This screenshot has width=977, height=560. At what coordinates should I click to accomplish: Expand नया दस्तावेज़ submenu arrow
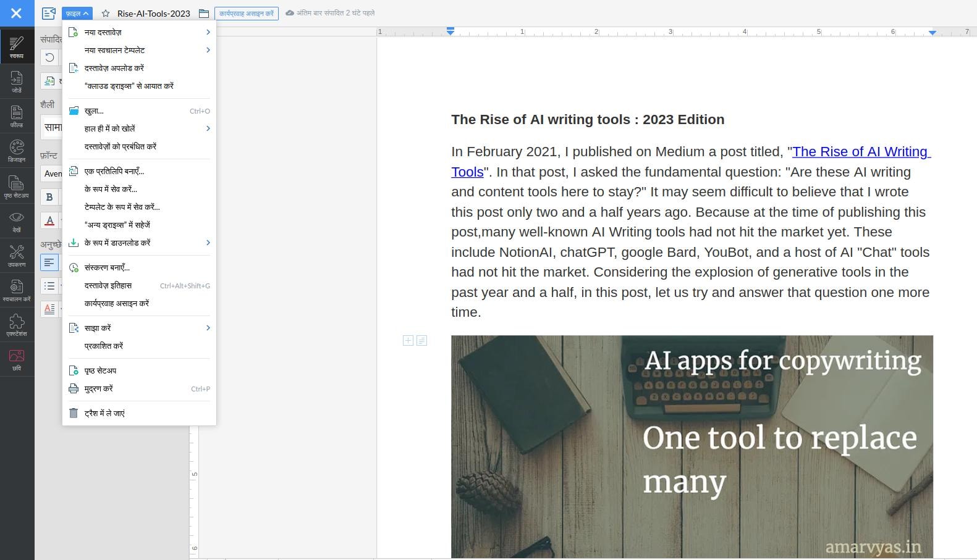pos(208,32)
